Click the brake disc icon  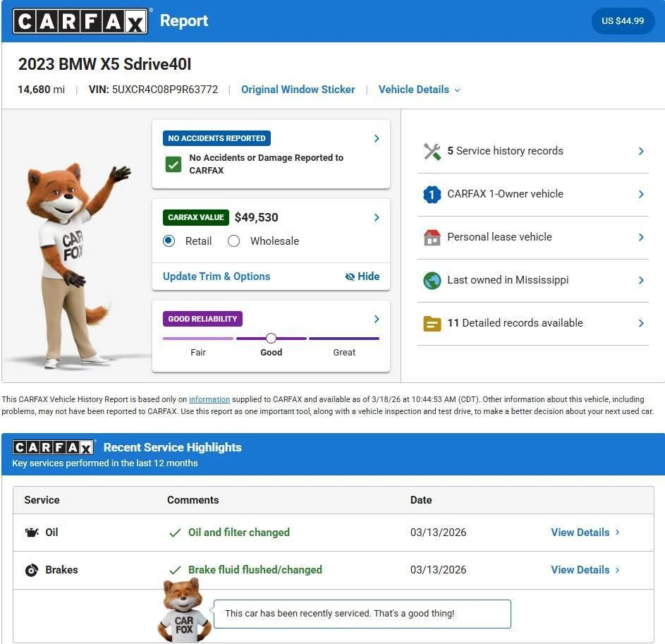(32, 570)
